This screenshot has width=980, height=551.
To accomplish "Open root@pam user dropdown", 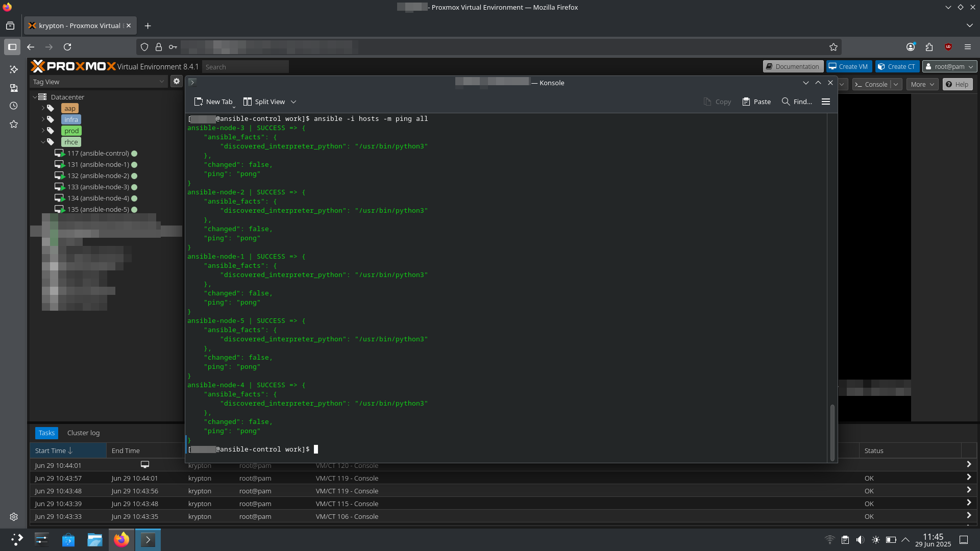I will click(949, 66).
